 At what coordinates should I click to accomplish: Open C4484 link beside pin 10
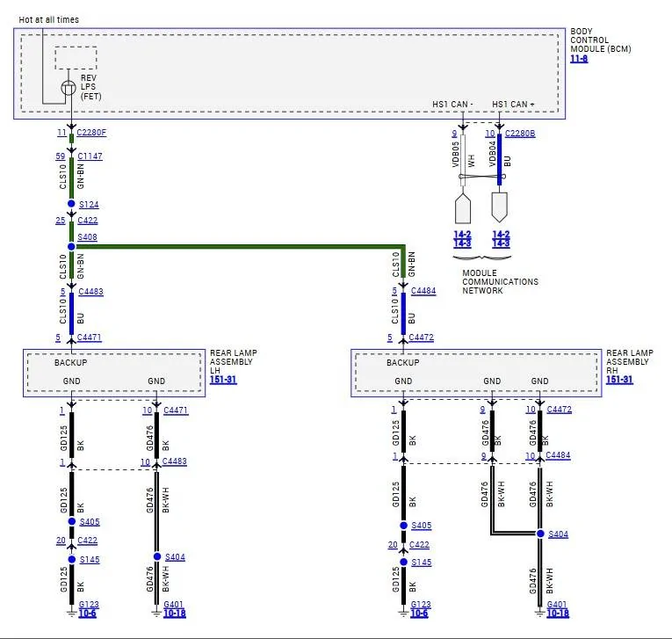(x=558, y=455)
